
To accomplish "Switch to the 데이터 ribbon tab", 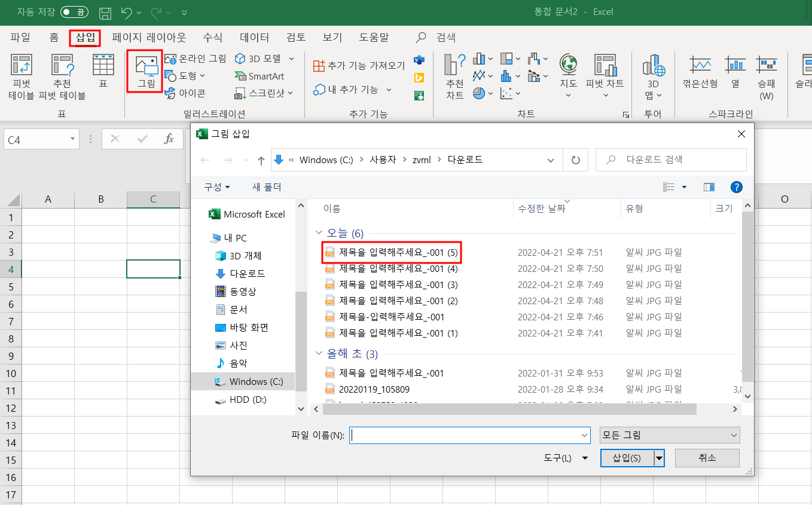I will pos(254,37).
